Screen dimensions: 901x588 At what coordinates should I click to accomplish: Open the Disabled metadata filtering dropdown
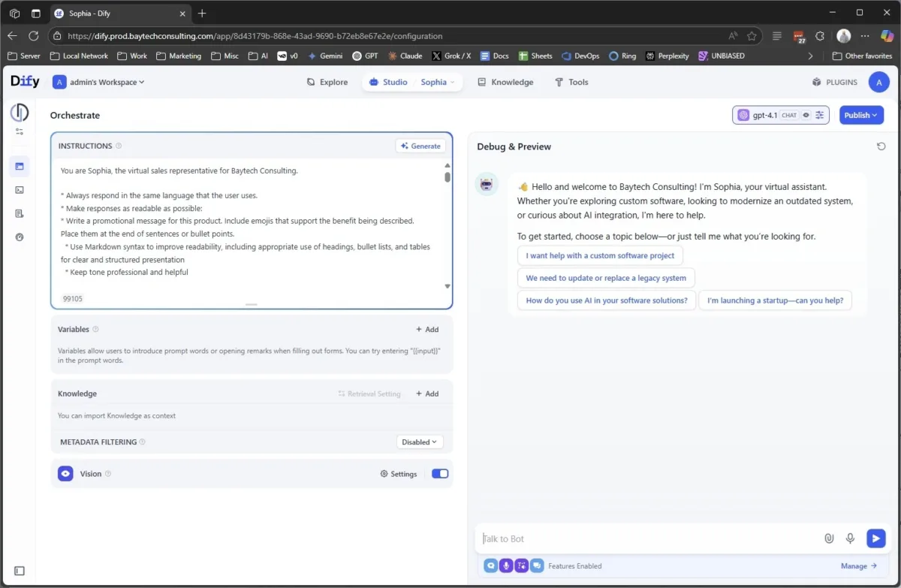click(x=420, y=442)
